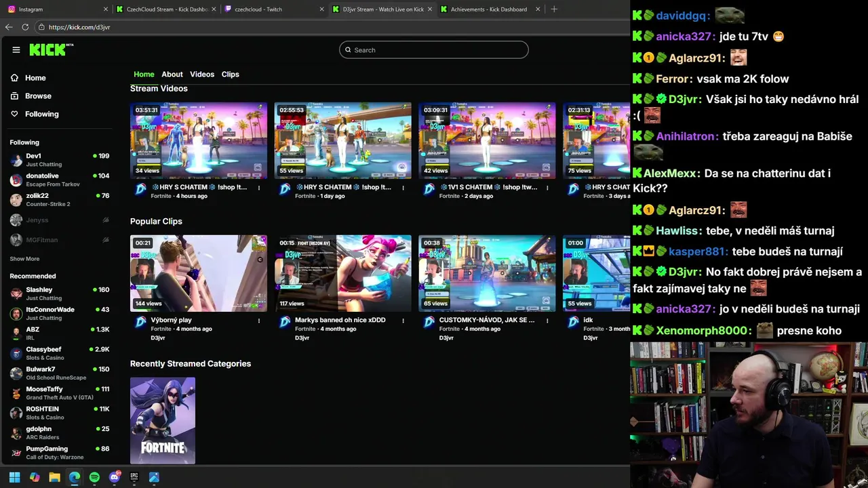
Task: Switch to the channel Home tab
Action: coord(144,74)
